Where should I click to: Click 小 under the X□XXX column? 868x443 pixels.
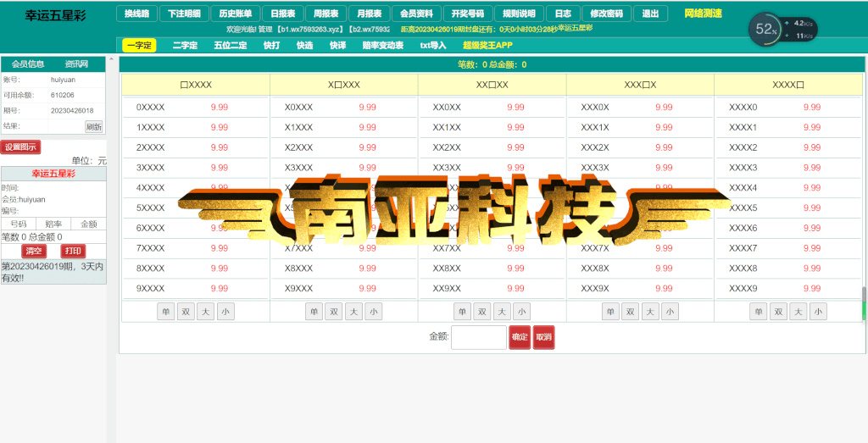point(374,312)
